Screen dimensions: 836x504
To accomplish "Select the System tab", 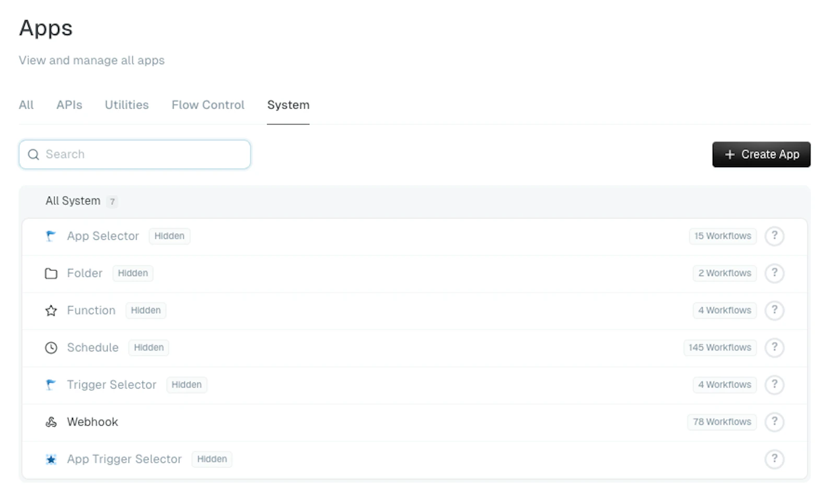I will (x=288, y=105).
